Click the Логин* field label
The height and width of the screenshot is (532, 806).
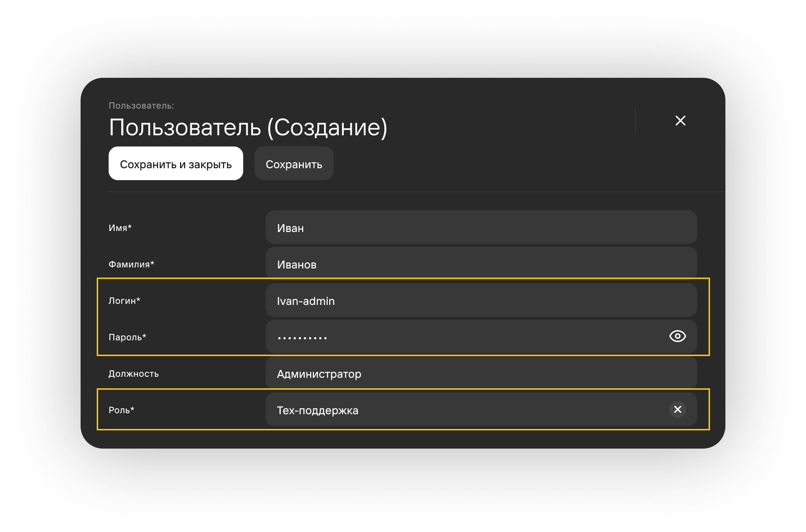click(124, 301)
